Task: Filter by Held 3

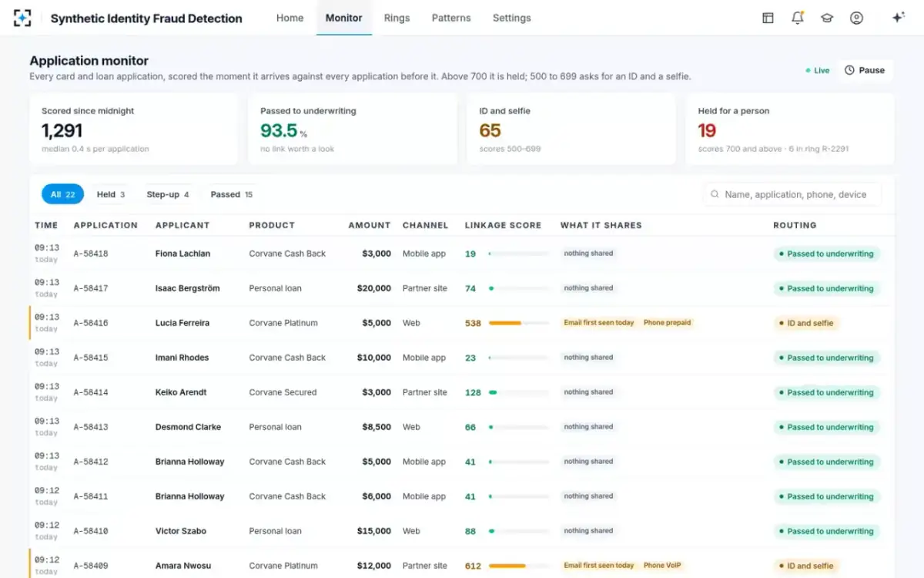Action: click(111, 195)
